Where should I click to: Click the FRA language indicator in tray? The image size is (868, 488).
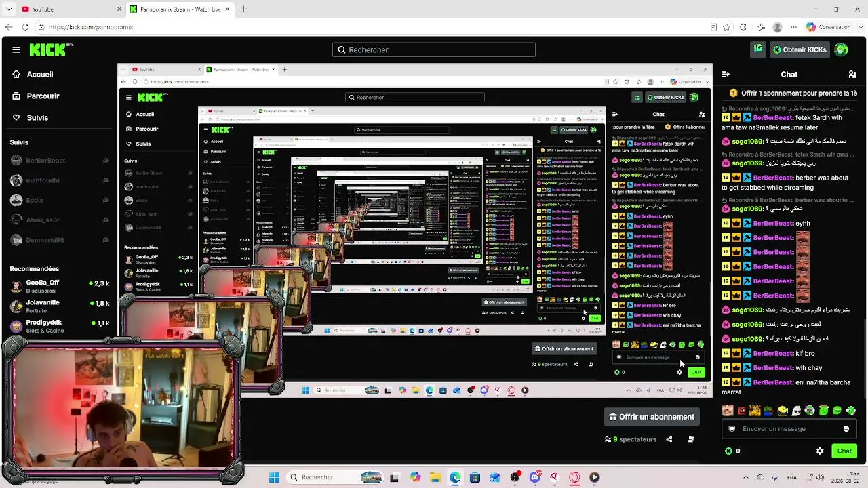792,477
